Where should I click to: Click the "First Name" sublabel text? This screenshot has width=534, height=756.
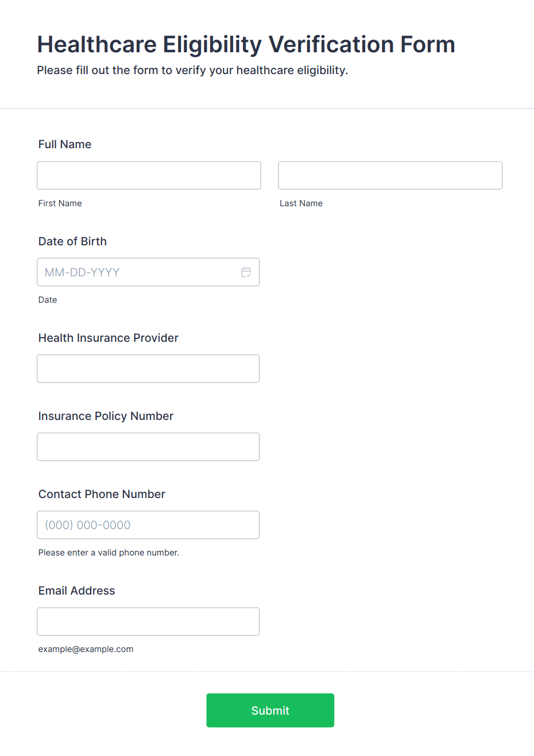point(60,203)
